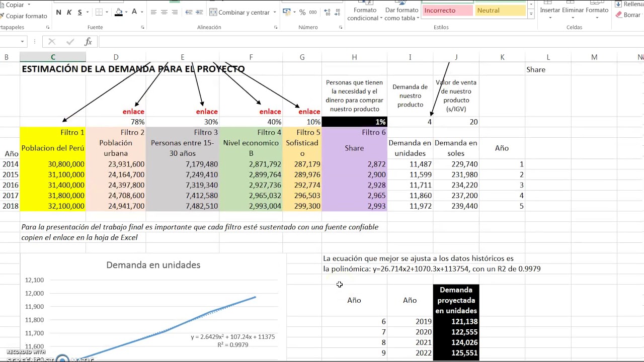Expand cell styles gallery
644x362 pixels.
point(531,15)
